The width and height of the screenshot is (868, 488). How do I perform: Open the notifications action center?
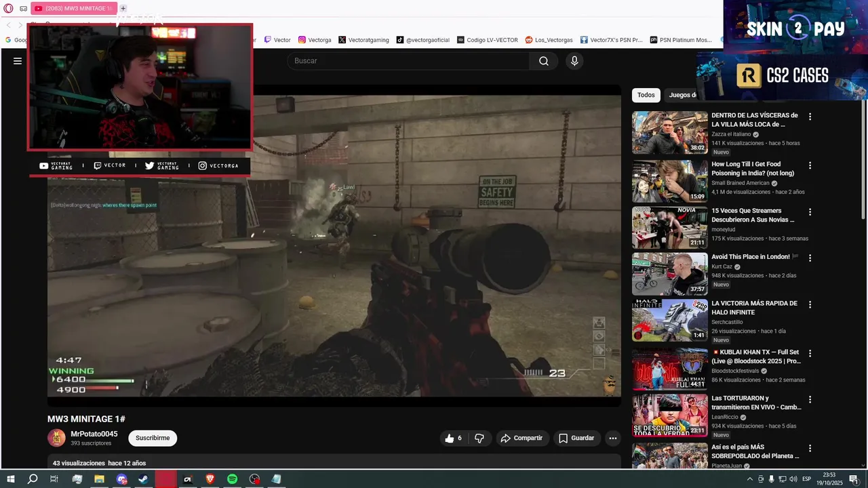854,479
